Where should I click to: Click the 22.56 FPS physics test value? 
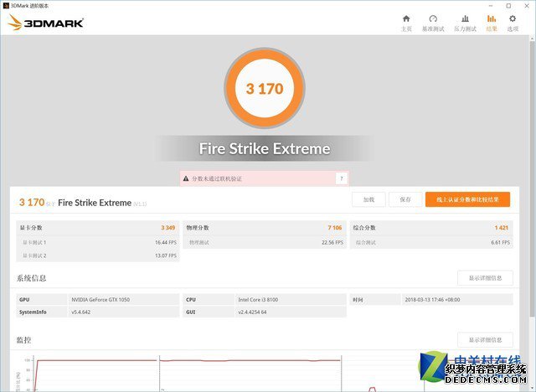click(332, 242)
